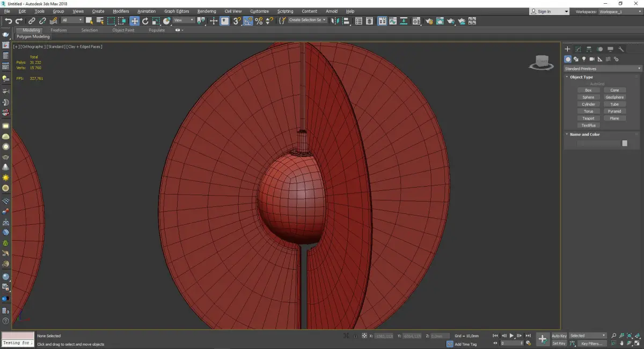Activate Select and Scale tool

click(x=156, y=21)
